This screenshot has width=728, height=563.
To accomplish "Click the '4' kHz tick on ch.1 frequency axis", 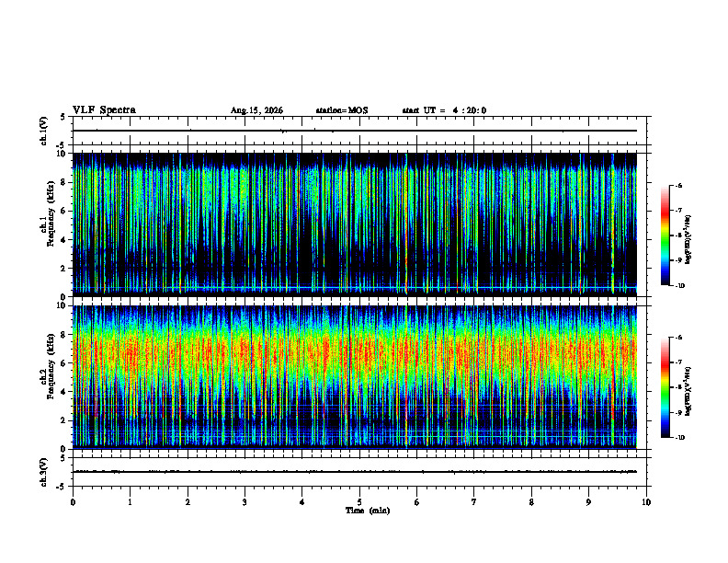I will [x=64, y=240].
